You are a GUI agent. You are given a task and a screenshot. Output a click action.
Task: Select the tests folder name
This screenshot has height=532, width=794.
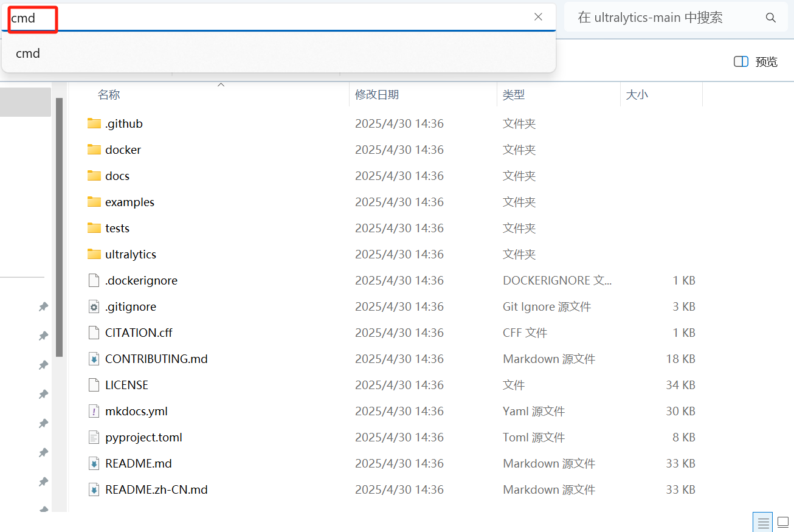[117, 228]
